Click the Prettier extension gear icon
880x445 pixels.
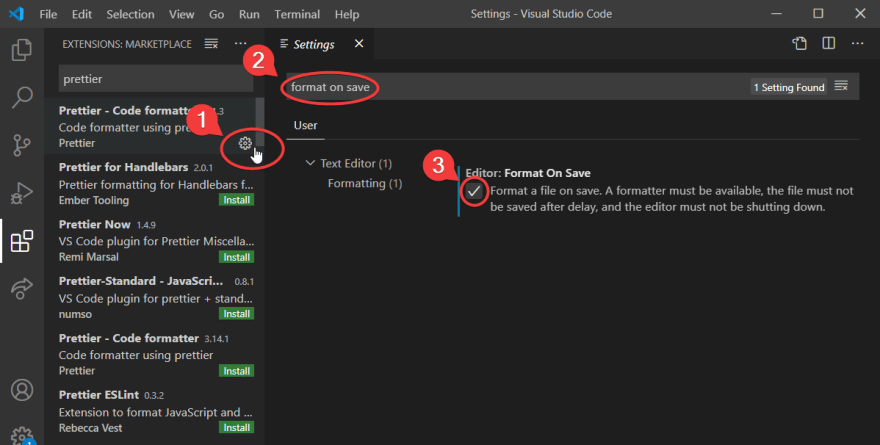point(245,143)
